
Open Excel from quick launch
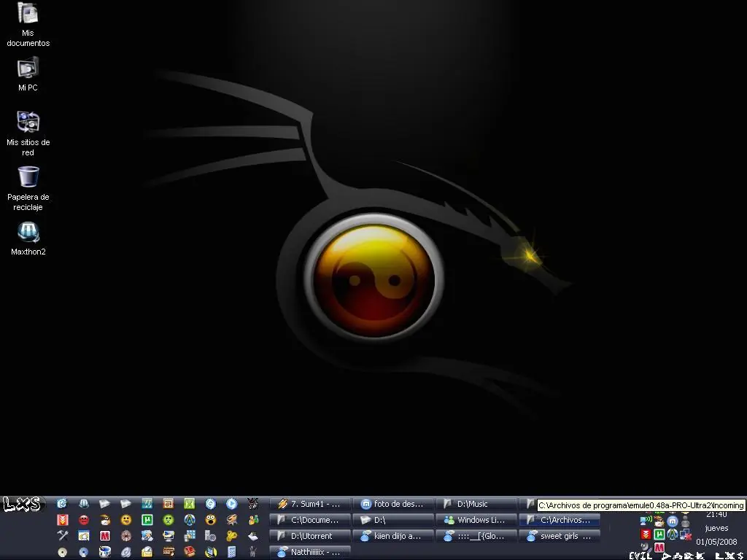pyautogui.click(x=190, y=503)
